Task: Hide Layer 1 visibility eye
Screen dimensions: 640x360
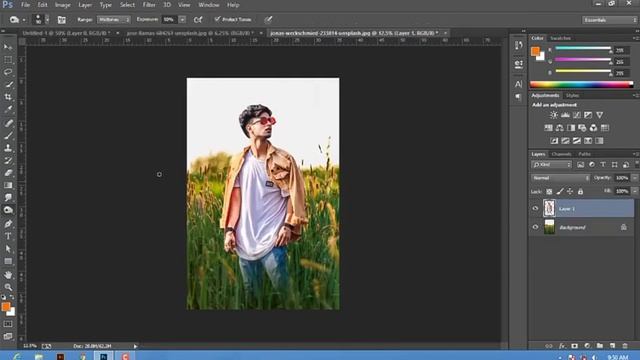Action: coord(535,209)
